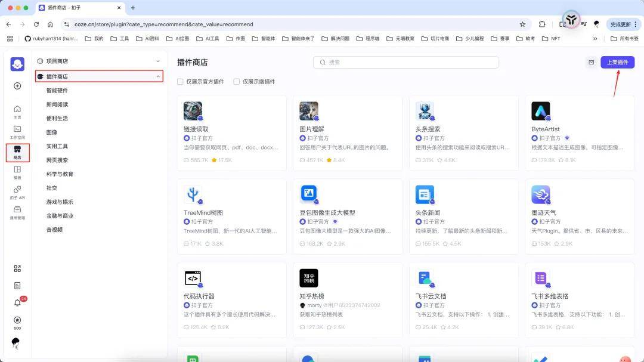Screen dimensions: 644x362
Task: Expand the bookmarks bar overflow chevron
Action: click(x=595, y=39)
